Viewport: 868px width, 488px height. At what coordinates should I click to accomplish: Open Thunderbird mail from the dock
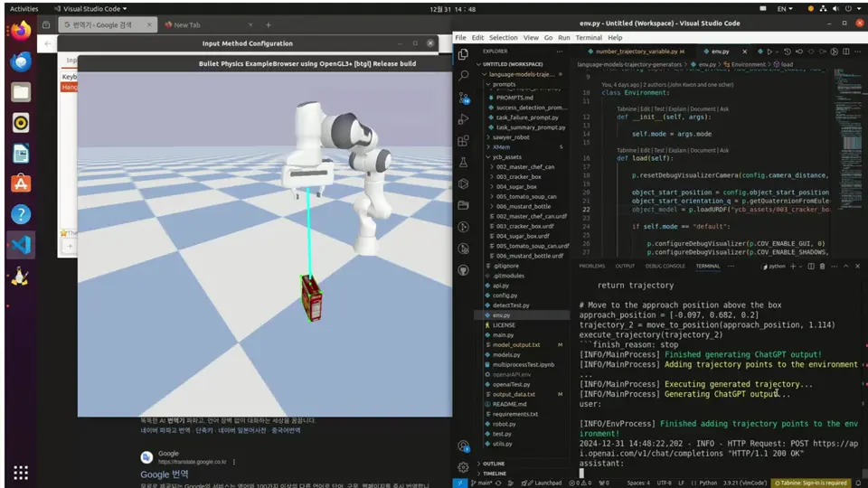pyautogui.click(x=21, y=61)
